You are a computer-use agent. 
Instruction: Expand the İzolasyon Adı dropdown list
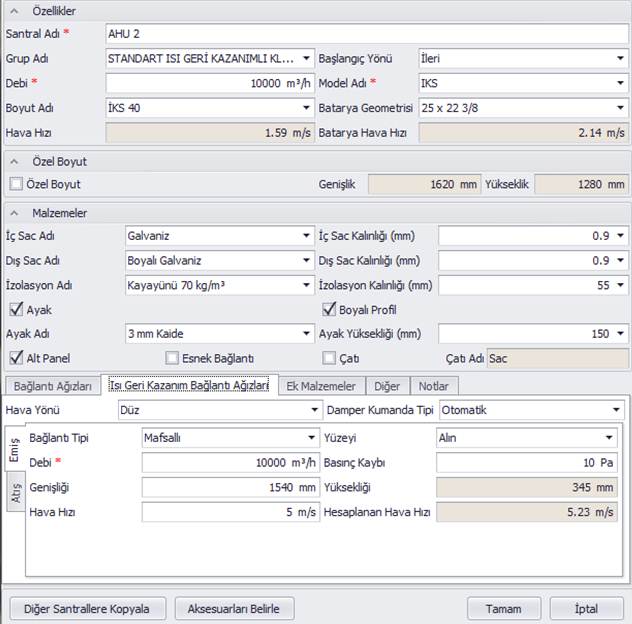point(305,286)
